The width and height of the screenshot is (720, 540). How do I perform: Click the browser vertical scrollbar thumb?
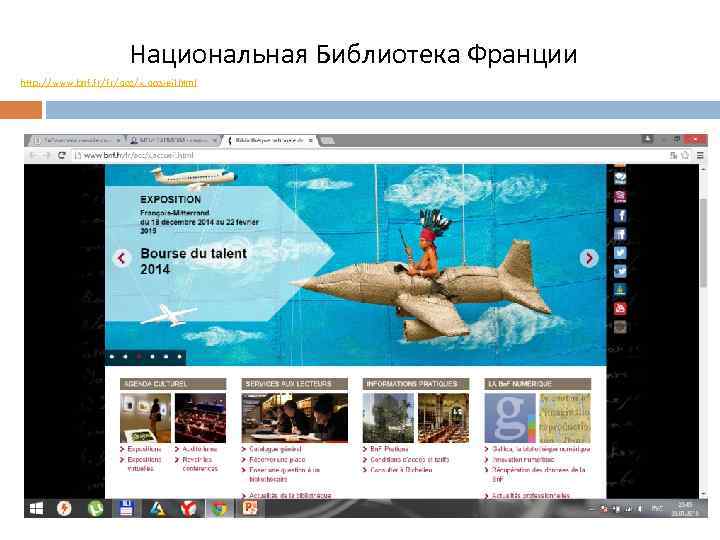703,243
